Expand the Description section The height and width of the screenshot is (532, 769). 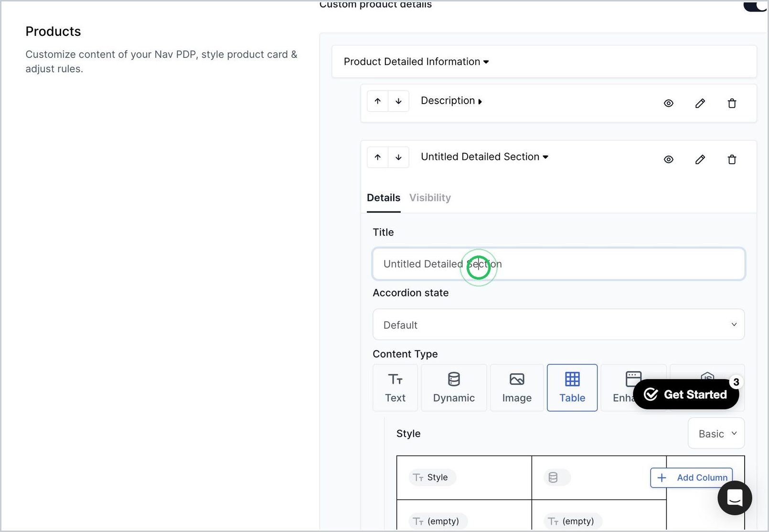[451, 101]
